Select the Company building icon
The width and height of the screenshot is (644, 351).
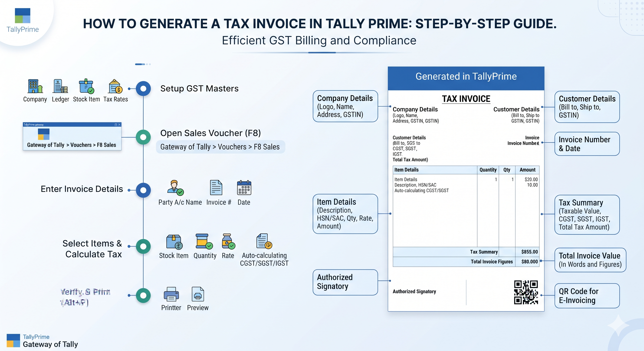click(35, 86)
